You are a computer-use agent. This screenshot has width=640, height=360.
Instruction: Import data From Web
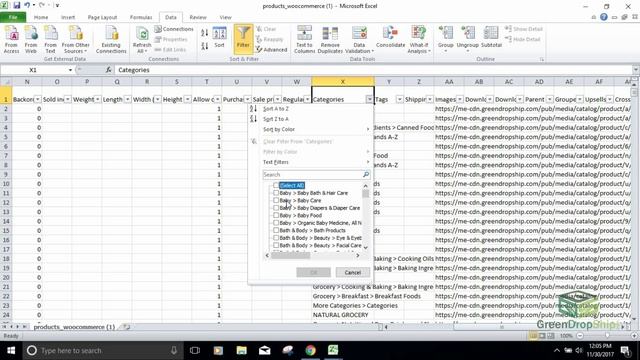31,39
